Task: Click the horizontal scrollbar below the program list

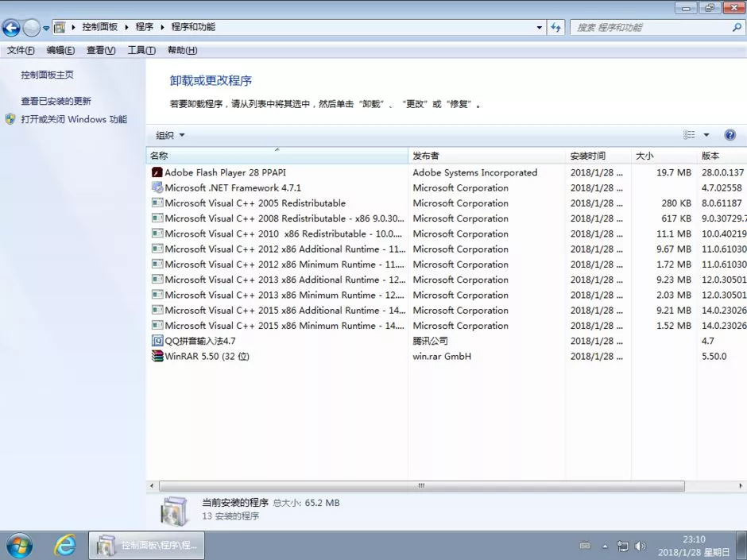Action: pyautogui.click(x=421, y=485)
